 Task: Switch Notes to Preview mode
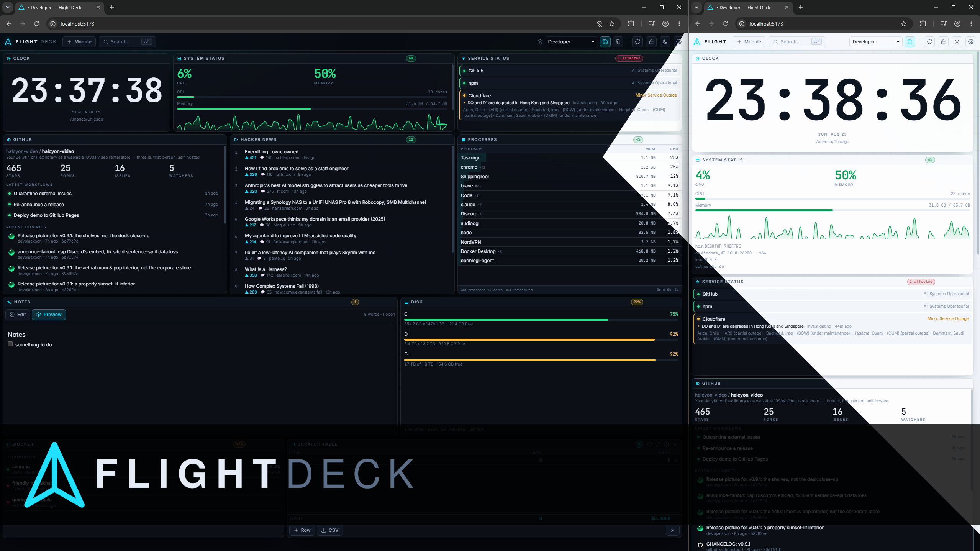pos(49,315)
